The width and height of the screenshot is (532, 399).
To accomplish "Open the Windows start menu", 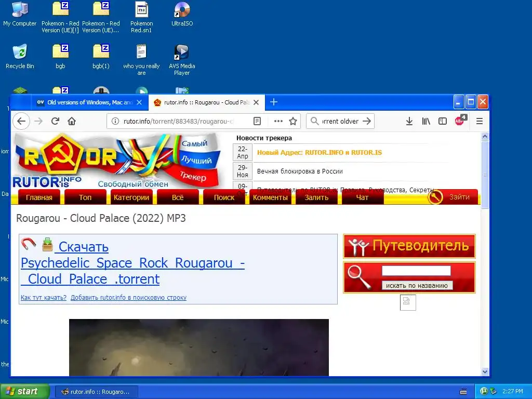I will (x=24, y=391).
